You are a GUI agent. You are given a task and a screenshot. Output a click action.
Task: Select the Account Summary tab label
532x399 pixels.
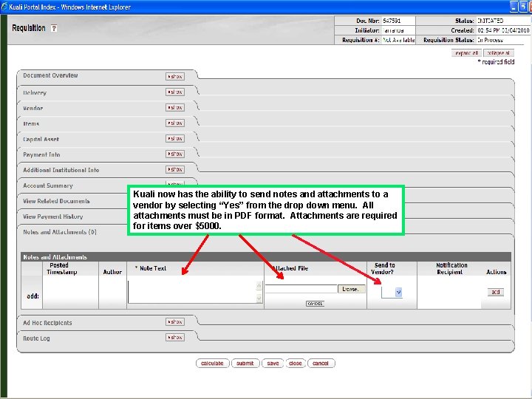tap(48, 185)
